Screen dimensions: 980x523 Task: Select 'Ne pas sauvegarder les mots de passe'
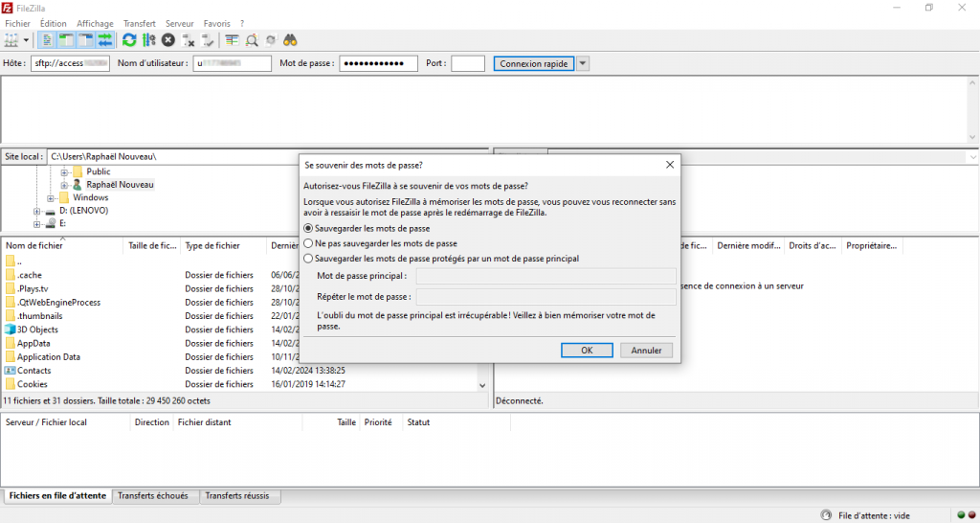pyautogui.click(x=308, y=243)
